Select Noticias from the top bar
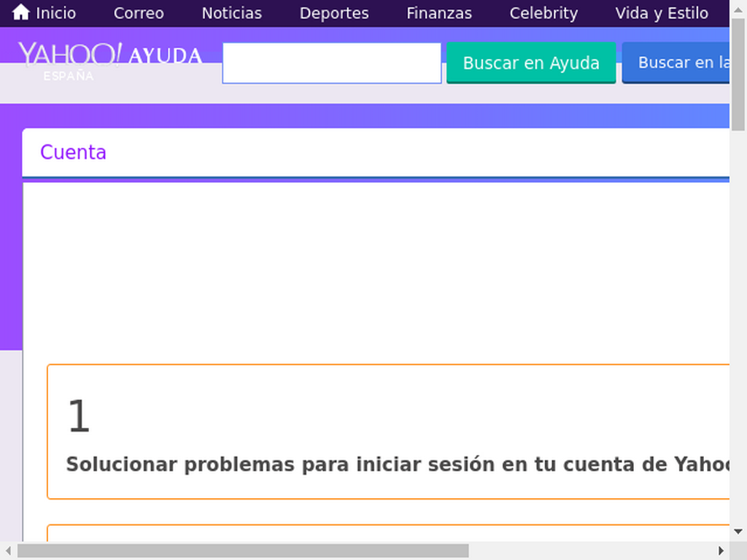Screen dimensions: 747x560 (231, 13)
